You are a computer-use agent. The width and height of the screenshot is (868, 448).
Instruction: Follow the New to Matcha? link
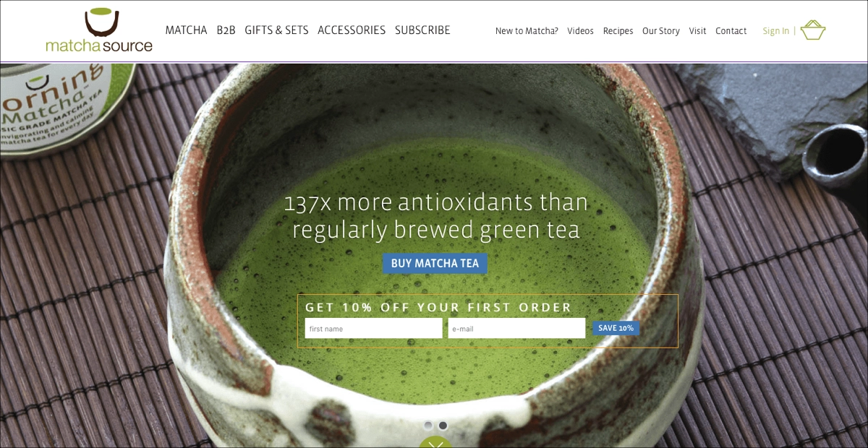[527, 31]
